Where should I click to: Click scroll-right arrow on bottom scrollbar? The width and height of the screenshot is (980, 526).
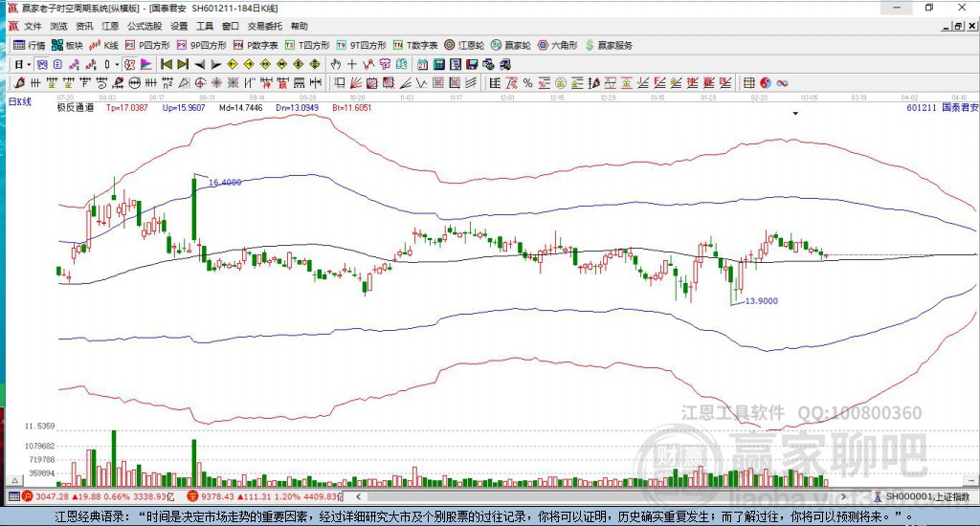point(844,496)
